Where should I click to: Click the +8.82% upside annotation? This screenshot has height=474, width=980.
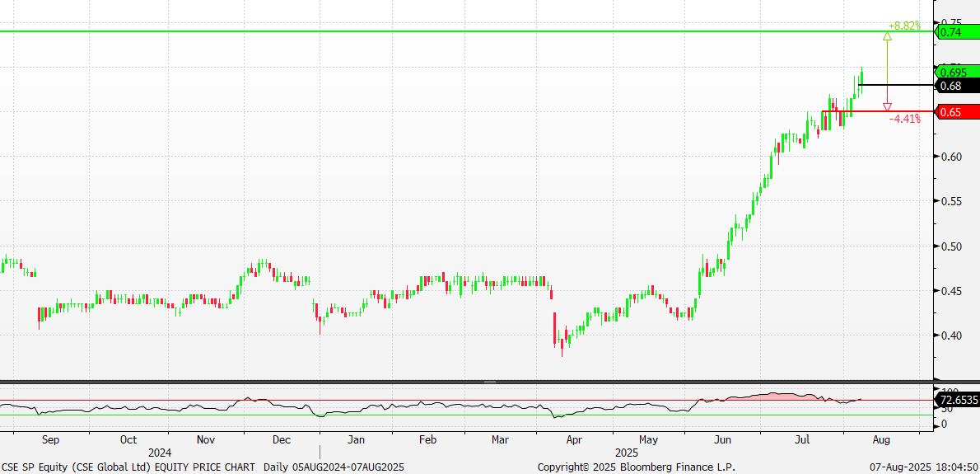coord(904,26)
